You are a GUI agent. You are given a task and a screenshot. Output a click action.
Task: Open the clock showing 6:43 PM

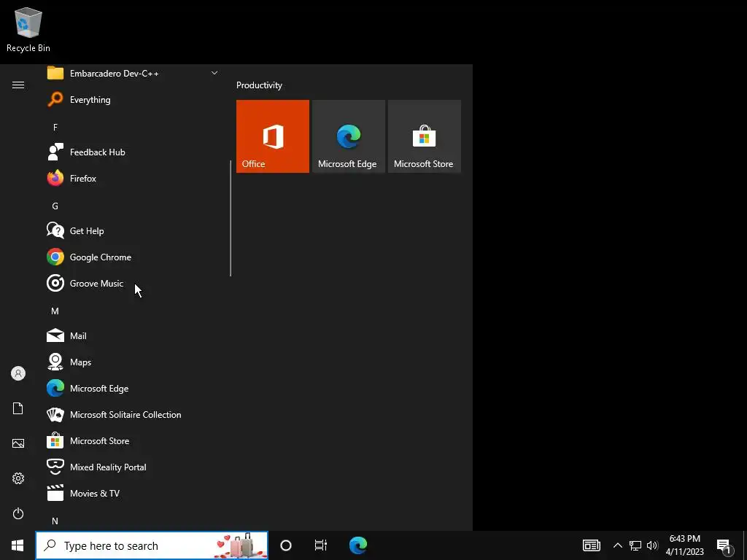click(684, 545)
